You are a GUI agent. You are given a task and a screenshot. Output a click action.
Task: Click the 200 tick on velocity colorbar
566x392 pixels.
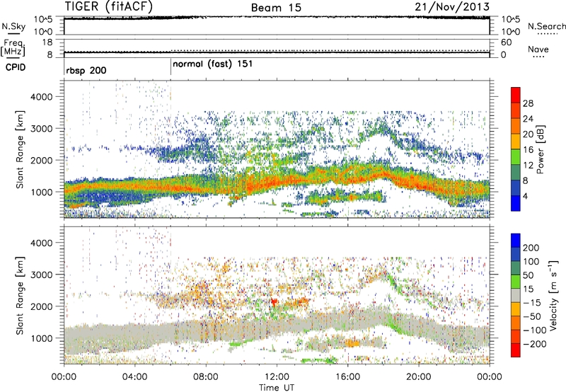(531, 248)
